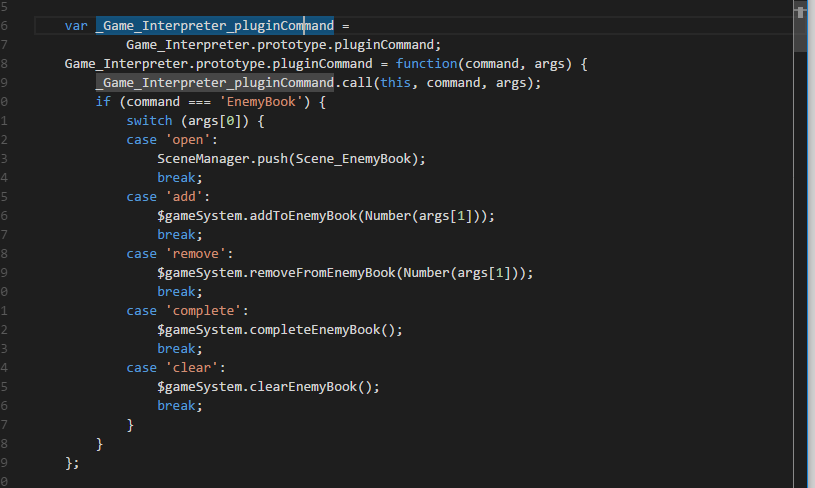Click the 'if' keyword
The image size is (815, 488).
[x=103, y=102]
